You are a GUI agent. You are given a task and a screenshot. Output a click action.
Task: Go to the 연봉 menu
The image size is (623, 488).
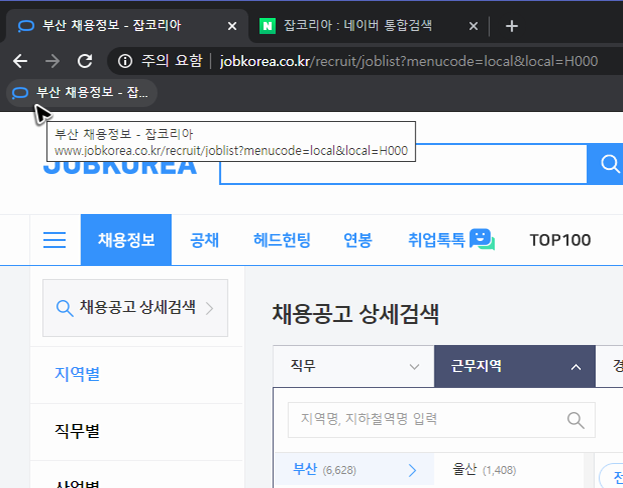tap(358, 240)
